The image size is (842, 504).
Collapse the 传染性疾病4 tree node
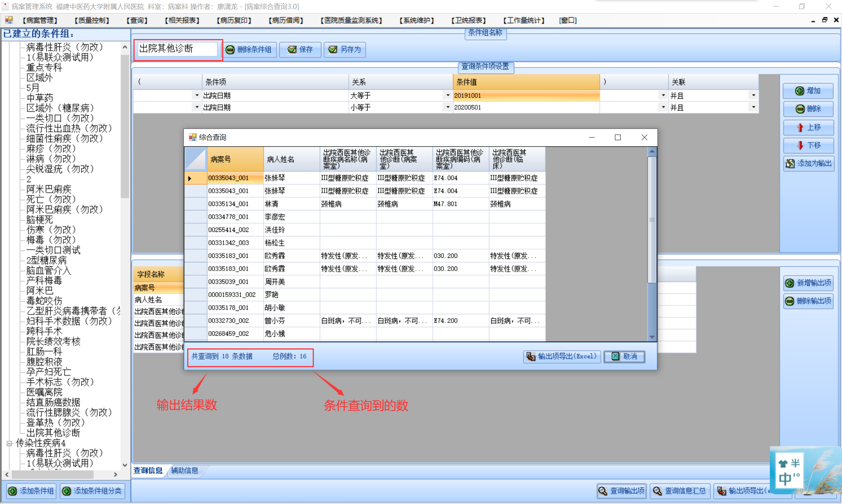pos(9,443)
